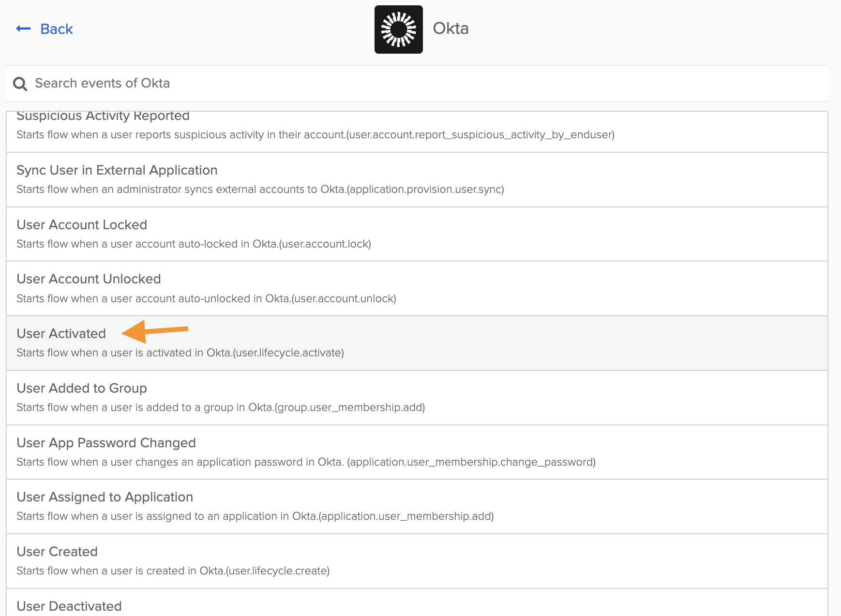Select the User Account Locked event
This screenshot has height=616, width=841.
82,225
